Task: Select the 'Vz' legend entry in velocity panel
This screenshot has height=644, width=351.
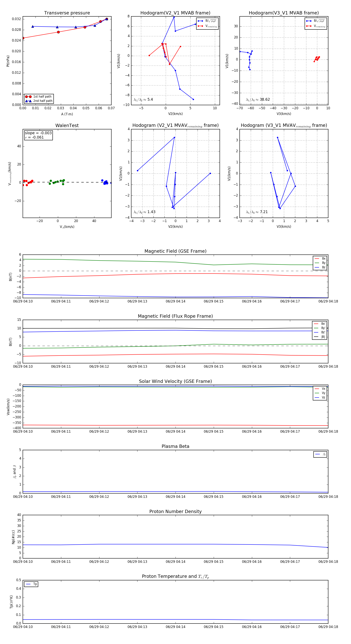Action: click(320, 398)
